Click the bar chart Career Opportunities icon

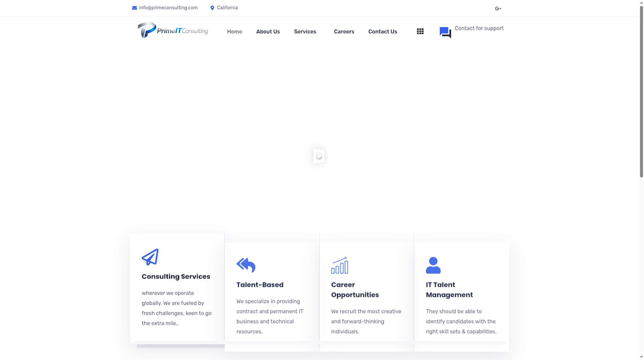pos(340,265)
